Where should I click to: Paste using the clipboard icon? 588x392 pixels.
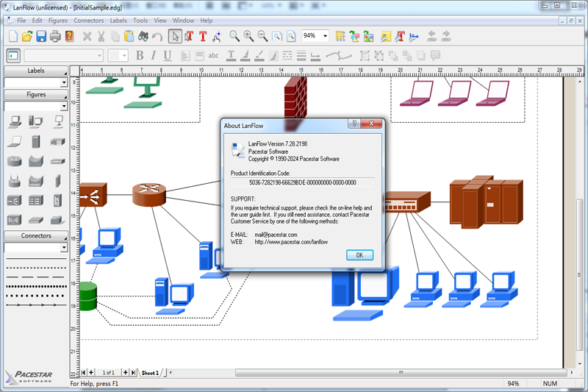[x=129, y=36]
